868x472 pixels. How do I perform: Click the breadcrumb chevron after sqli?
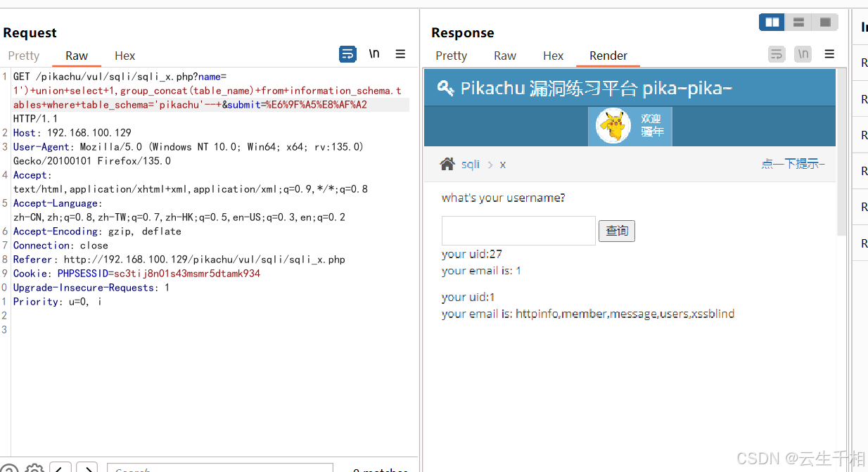(490, 165)
